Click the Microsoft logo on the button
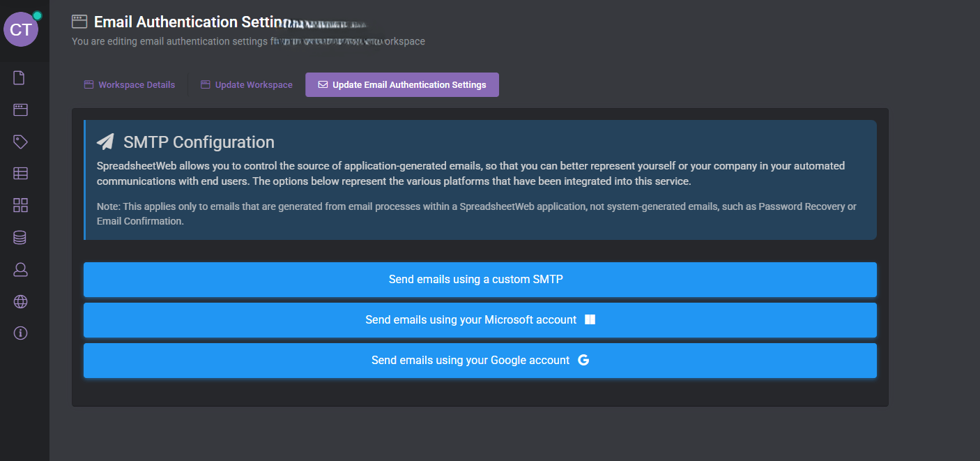Screen dimensions: 980x461 (590, 320)
